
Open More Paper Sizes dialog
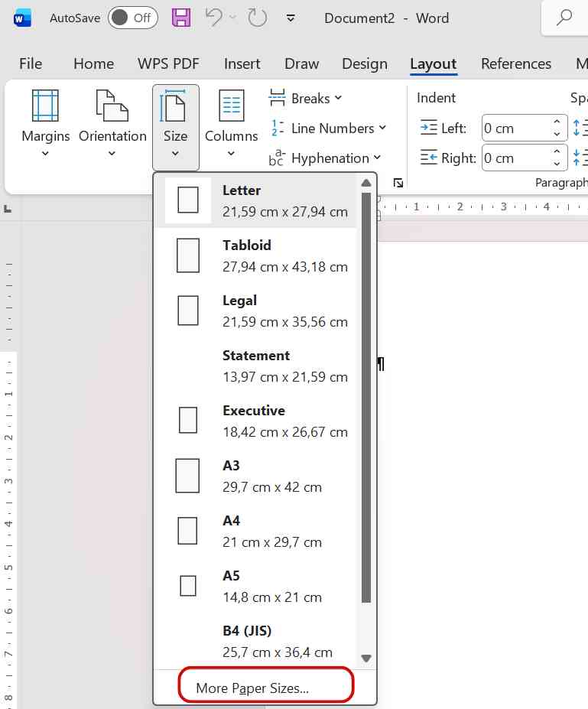(x=265, y=688)
